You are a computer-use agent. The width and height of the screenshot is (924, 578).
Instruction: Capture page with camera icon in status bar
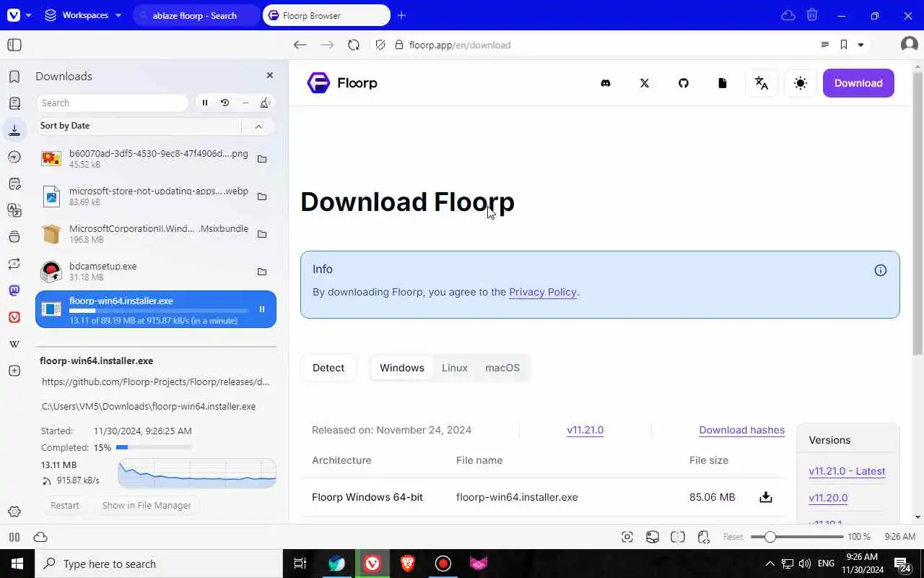point(627,537)
